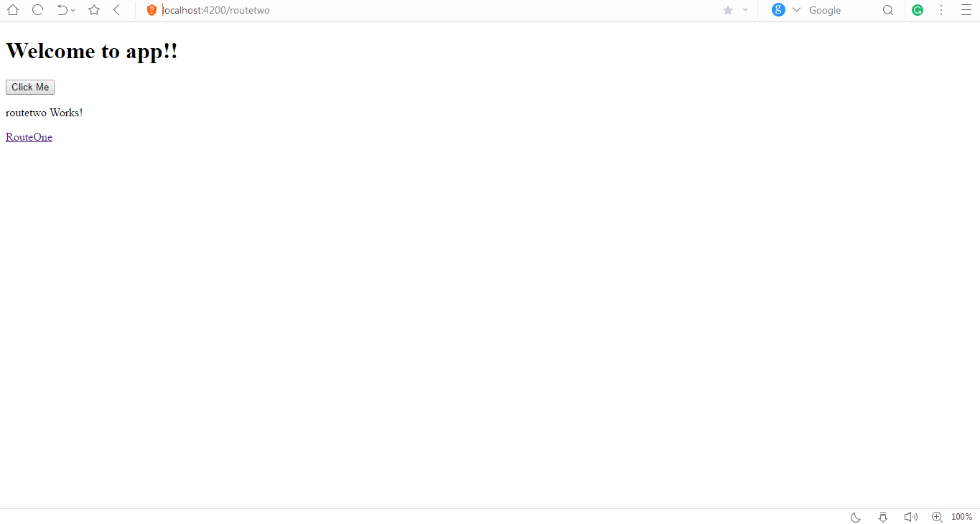Go to the browser home page icon

pos(13,10)
